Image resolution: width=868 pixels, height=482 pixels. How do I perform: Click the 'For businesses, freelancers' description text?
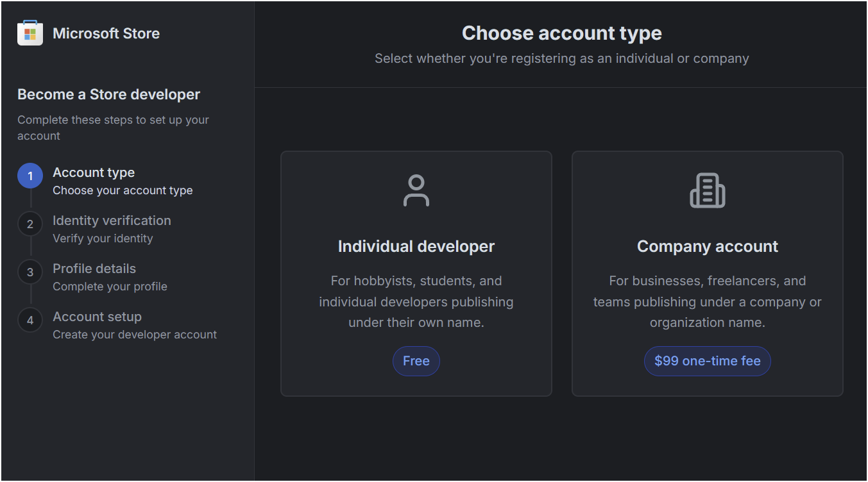tap(708, 302)
